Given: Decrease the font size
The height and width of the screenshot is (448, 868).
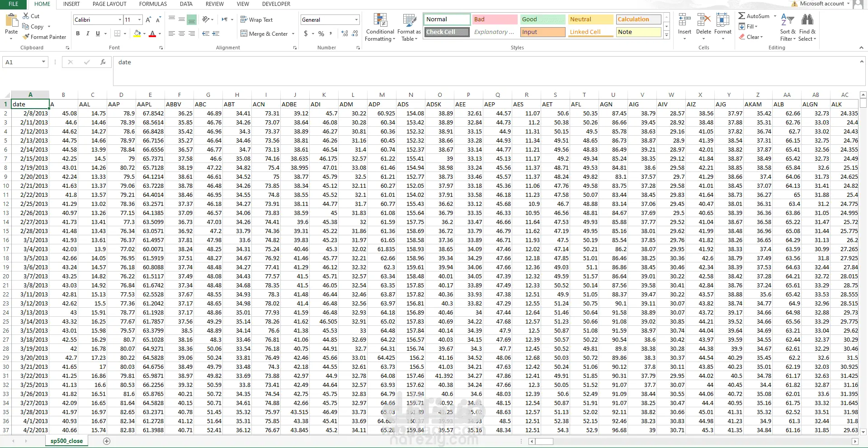Looking at the screenshot, I should (158, 20).
